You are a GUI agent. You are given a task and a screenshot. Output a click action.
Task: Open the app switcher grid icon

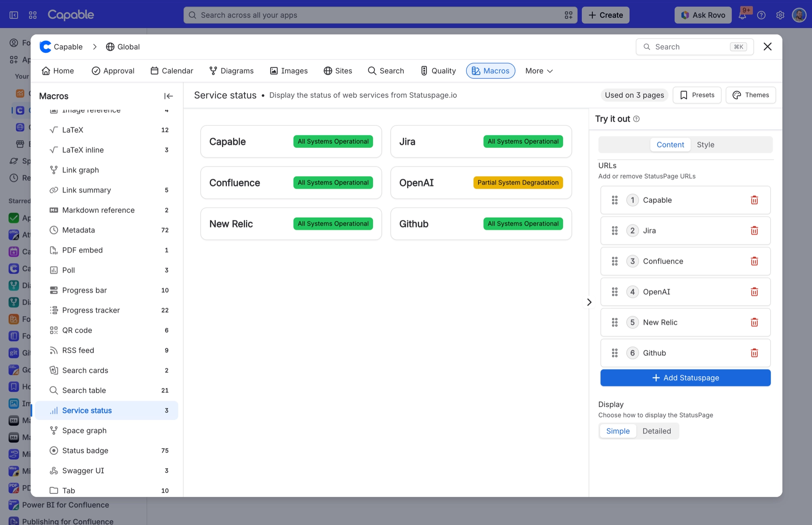click(33, 15)
